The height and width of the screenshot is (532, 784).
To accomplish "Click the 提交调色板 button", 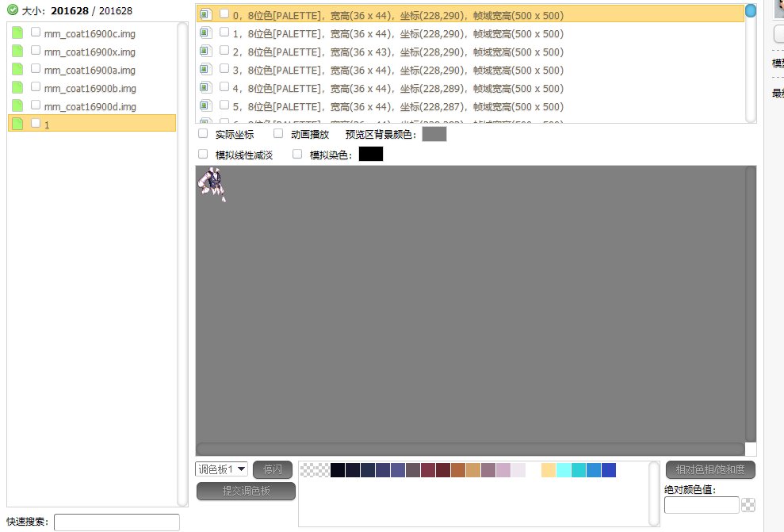I will pyautogui.click(x=246, y=491).
